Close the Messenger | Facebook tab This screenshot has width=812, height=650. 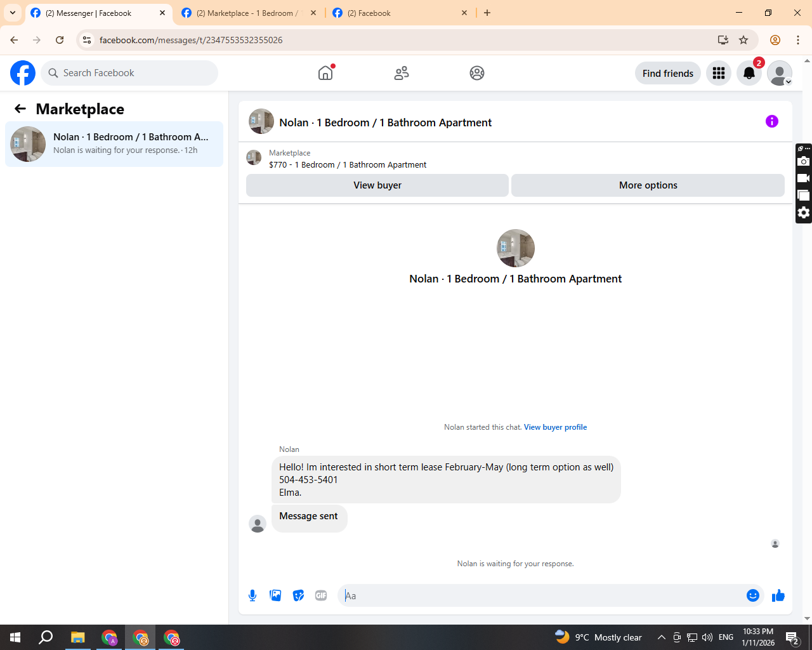tap(162, 13)
